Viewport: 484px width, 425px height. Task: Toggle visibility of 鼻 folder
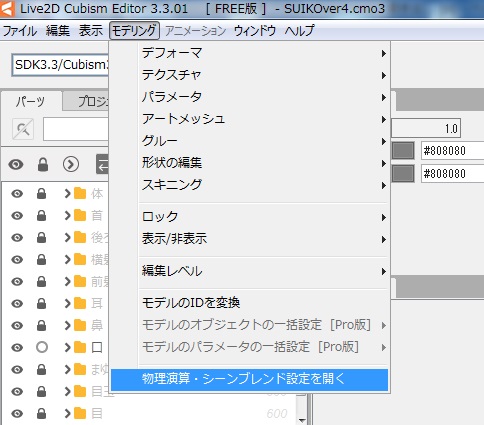point(17,326)
